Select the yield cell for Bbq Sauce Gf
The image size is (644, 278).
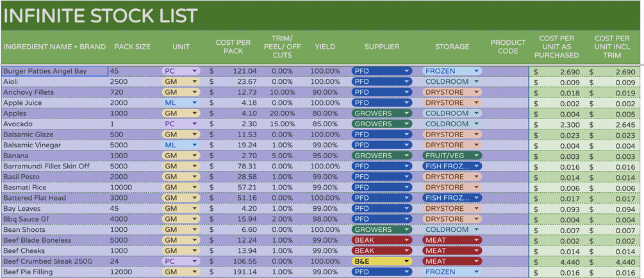click(x=325, y=219)
